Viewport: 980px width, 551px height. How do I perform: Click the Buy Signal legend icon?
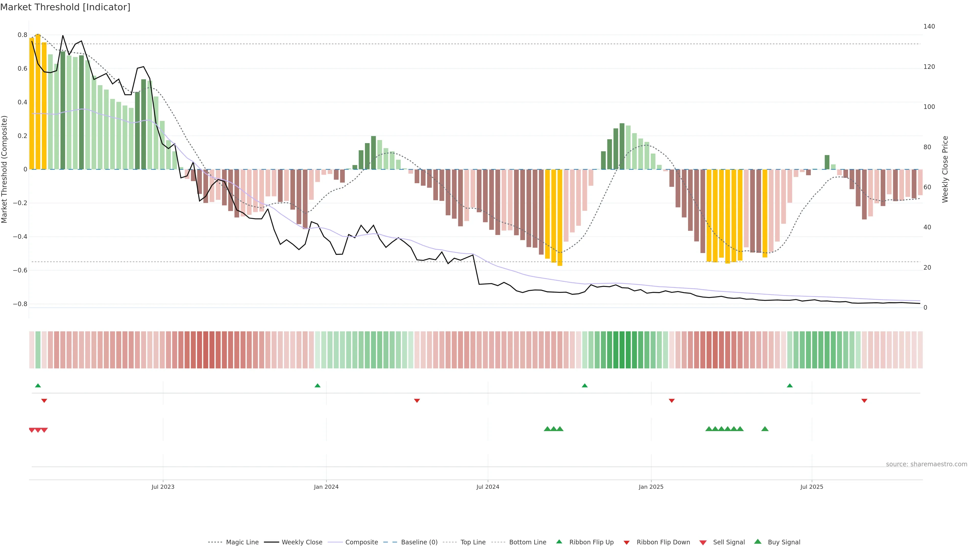[x=758, y=542]
